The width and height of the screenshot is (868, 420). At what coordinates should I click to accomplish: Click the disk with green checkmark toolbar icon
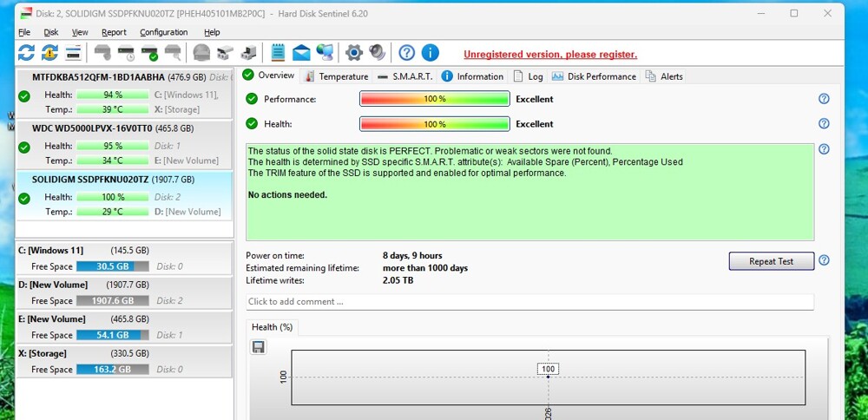149,53
